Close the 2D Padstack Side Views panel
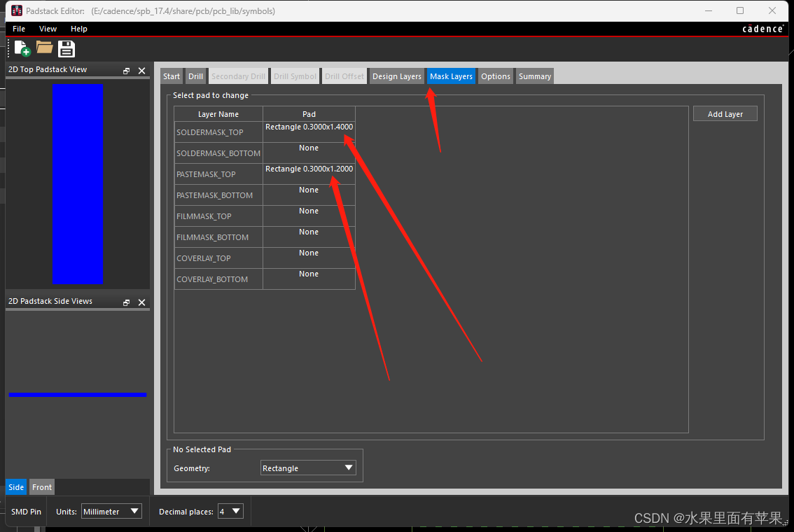Image resolution: width=794 pixels, height=532 pixels. (141, 302)
